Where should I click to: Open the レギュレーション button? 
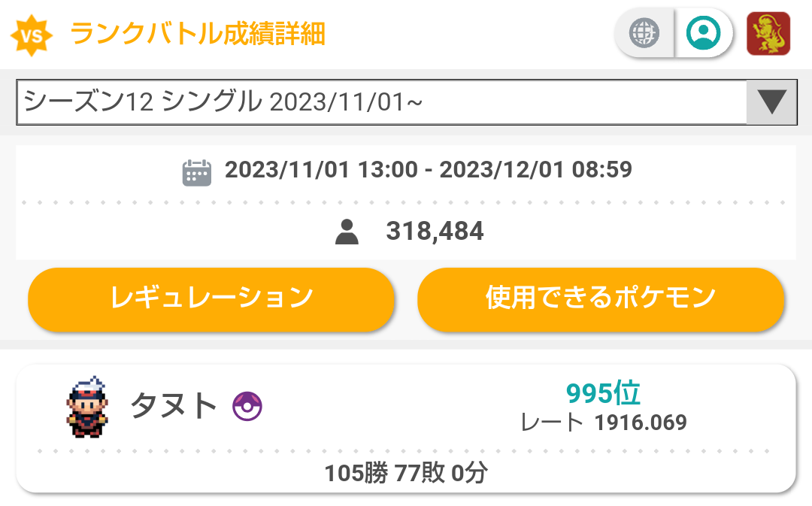(x=211, y=299)
